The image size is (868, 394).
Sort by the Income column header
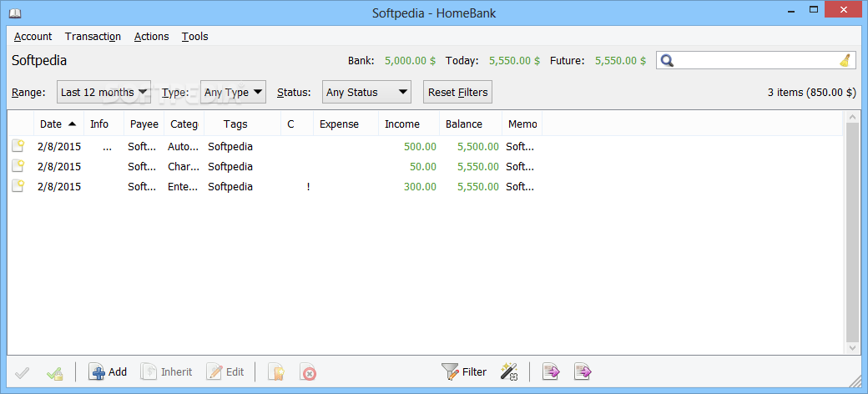pyautogui.click(x=409, y=124)
